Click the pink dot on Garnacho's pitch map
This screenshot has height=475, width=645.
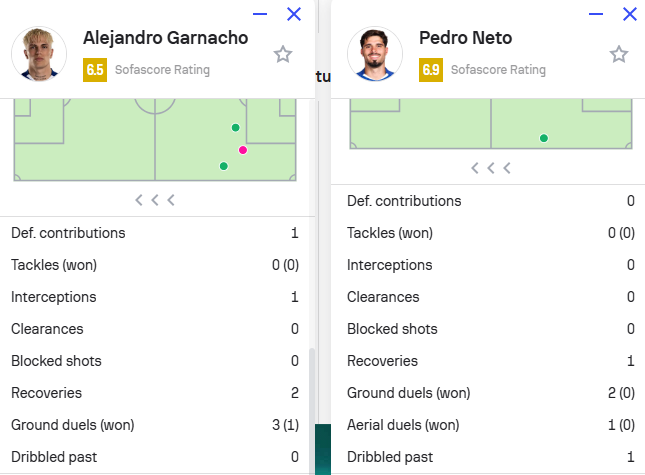(x=243, y=150)
